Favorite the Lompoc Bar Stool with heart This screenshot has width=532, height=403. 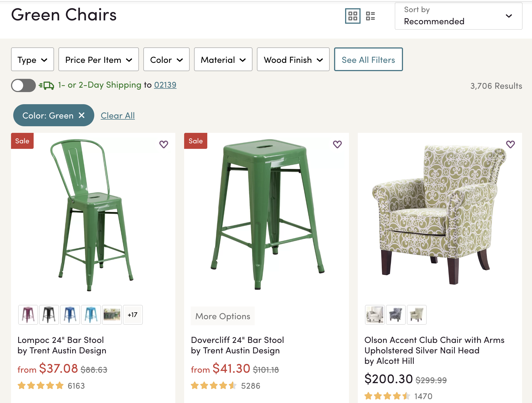coord(164,144)
